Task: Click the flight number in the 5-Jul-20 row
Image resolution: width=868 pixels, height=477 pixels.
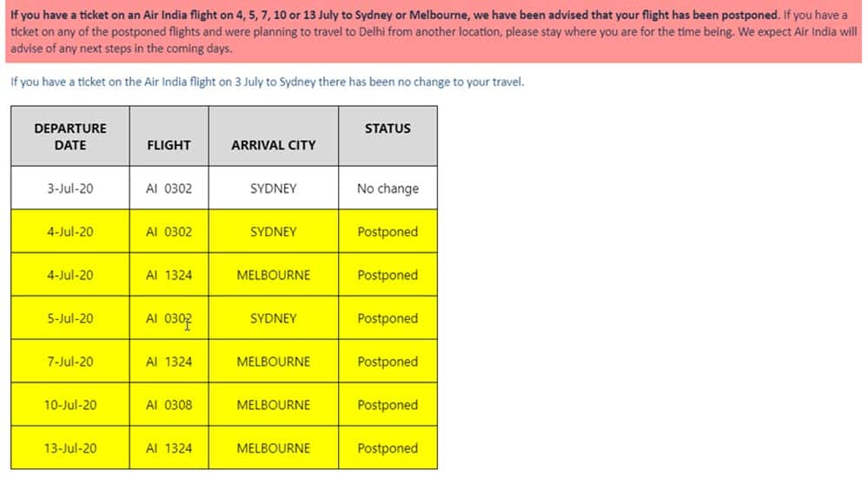Action: (x=169, y=318)
